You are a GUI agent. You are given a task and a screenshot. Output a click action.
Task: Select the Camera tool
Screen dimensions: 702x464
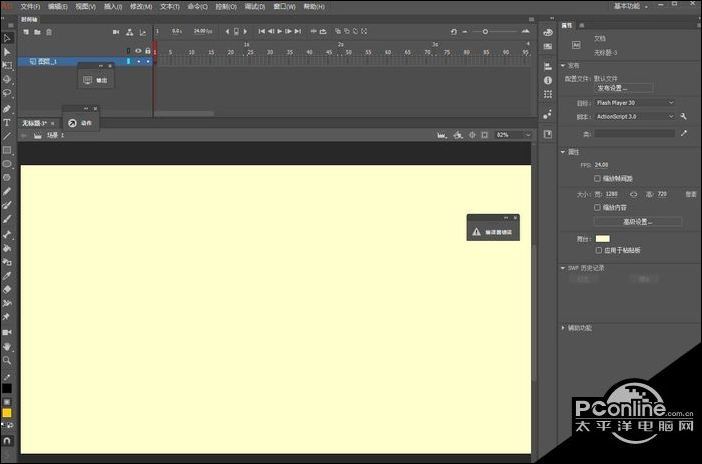pyautogui.click(x=7, y=332)
